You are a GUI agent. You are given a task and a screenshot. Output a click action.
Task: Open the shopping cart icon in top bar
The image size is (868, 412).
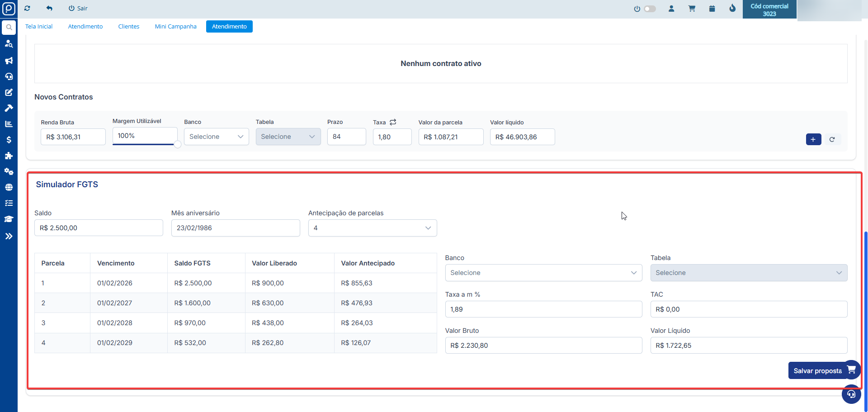point(692,9)
